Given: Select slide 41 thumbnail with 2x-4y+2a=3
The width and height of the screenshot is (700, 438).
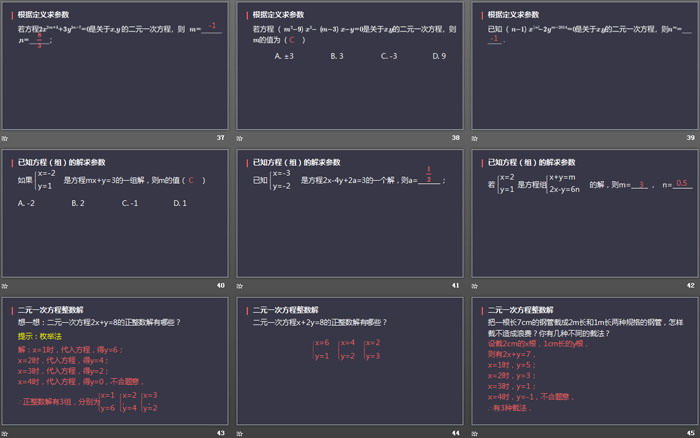Looking at the screenshot, I should coord(350,213).
